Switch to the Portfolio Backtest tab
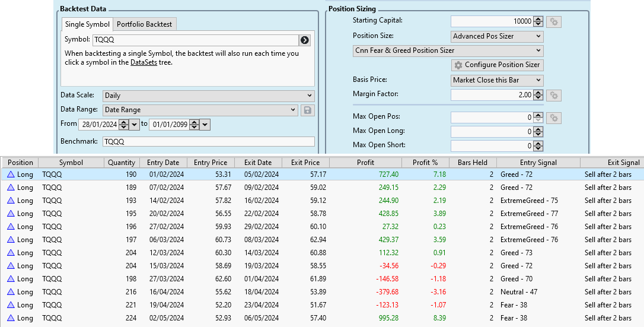644x327 pixels. 144,24
